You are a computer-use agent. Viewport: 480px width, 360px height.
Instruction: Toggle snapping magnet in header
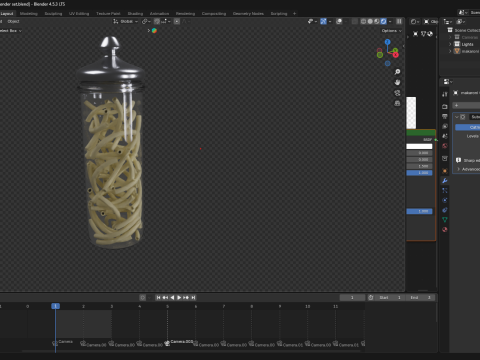pyautogui.click(x=157, y=21)
